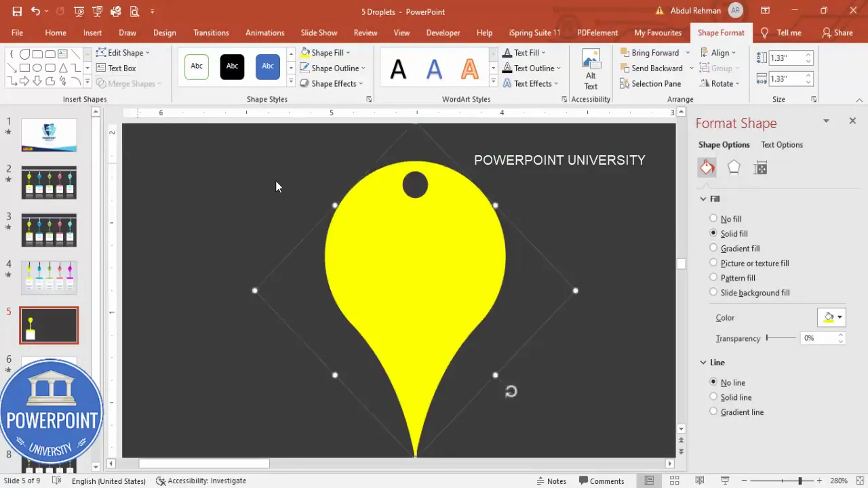The image size is (868, 488).
Task: Open the Fill & Line icon tab
Action: [707, 167]
